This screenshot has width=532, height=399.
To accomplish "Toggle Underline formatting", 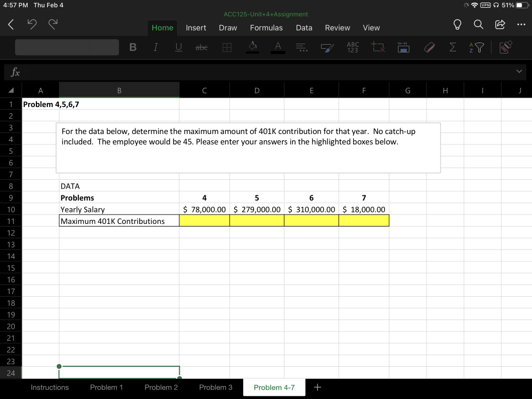I will pyautogui.click(x=179, y=47).
